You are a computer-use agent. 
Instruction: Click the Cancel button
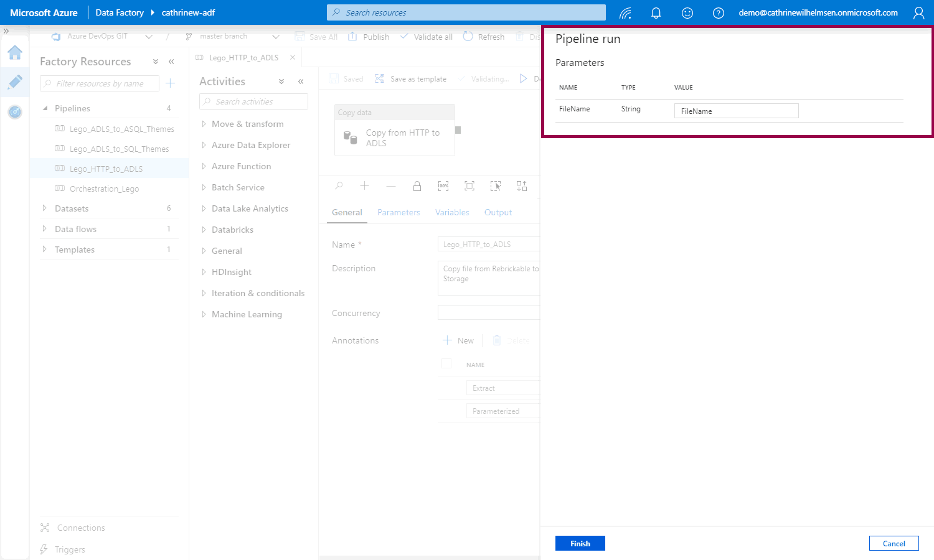tap(894, 543)
